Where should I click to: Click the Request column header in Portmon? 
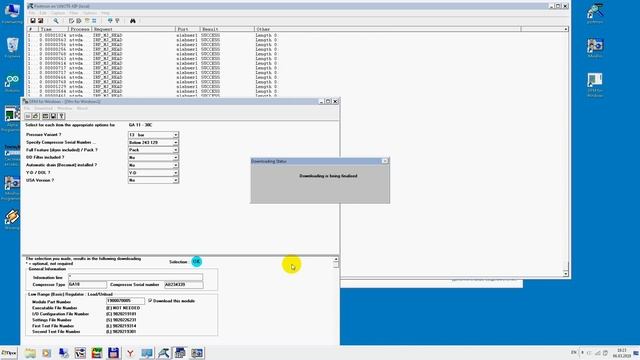(x=134, y=29)
